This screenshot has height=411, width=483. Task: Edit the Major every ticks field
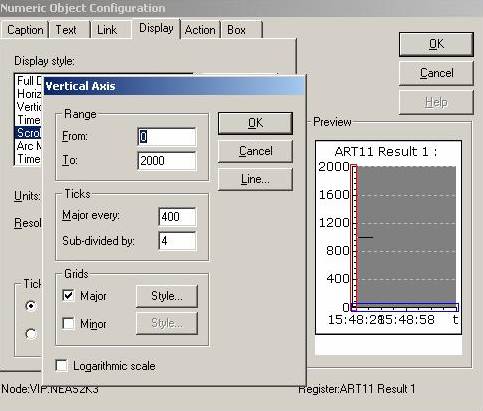point(177,217)
